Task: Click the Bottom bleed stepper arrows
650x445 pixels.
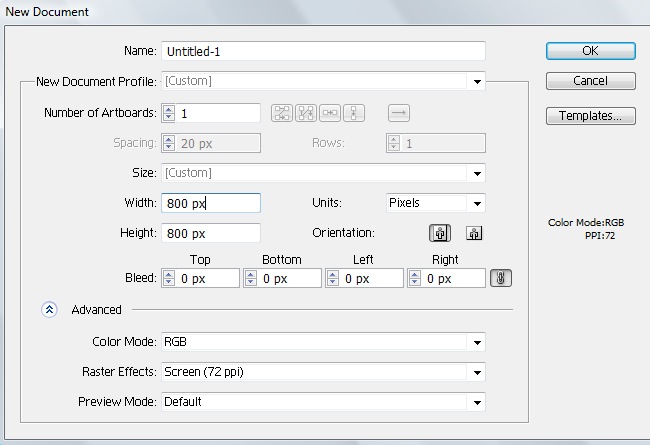Action: pos(251,278)
